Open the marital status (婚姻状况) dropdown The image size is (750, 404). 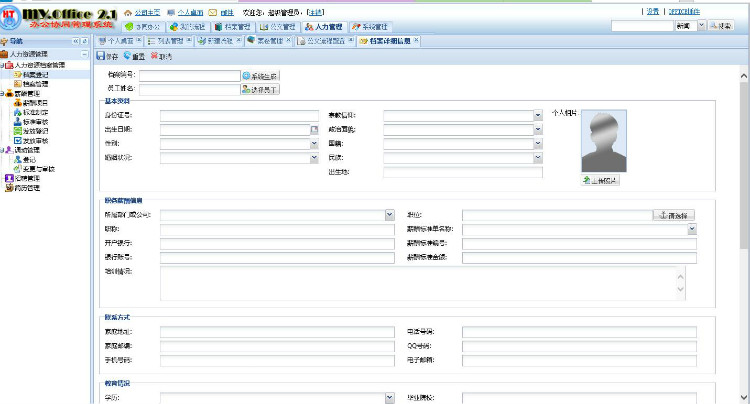(314, 158)
